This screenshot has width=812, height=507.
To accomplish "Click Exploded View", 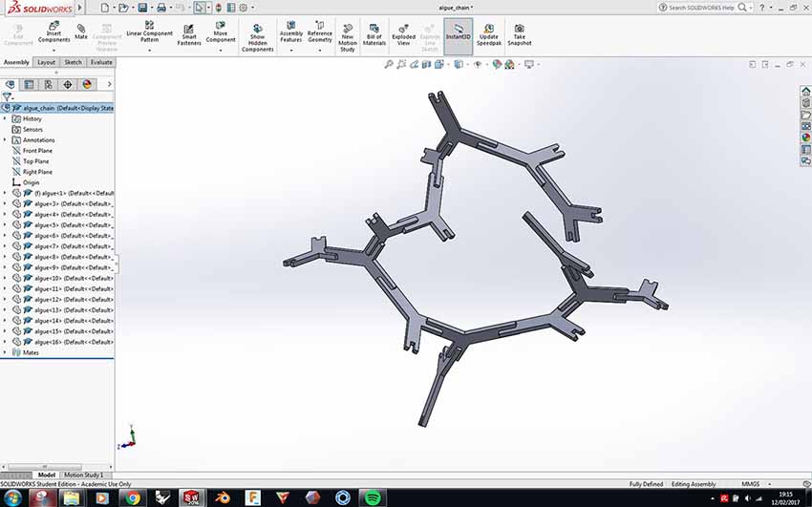I will point(403,34).
